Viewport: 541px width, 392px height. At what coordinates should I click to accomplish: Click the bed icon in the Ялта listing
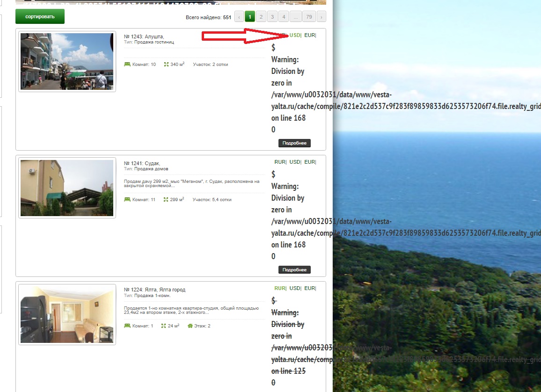pyautogui.click(x=127, y=326)
